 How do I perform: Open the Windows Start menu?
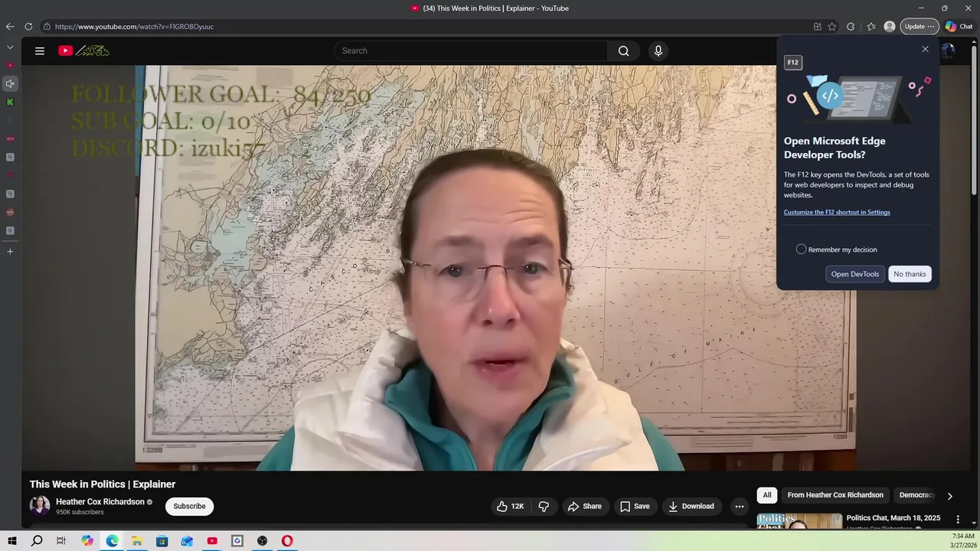12,541
